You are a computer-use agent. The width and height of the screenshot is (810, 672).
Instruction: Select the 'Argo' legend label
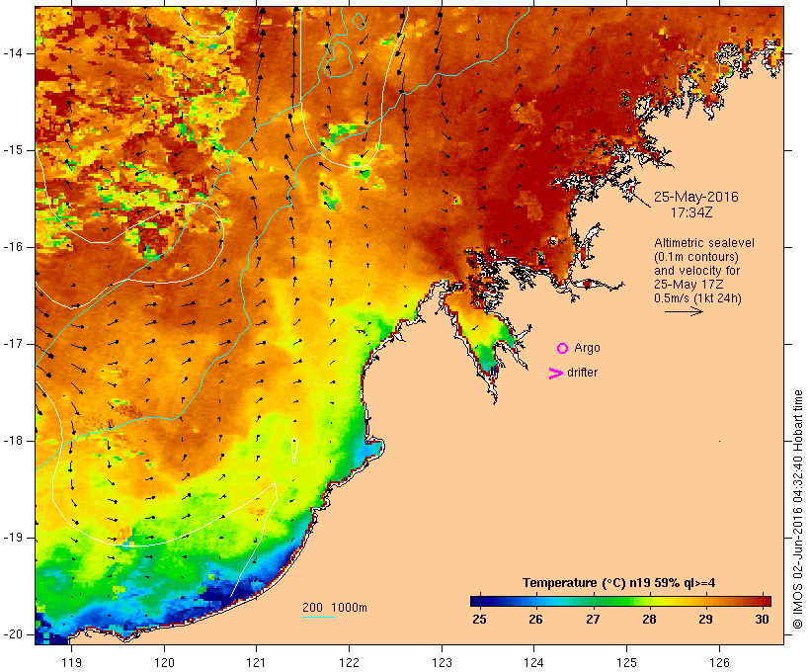[x=587, y=348]
